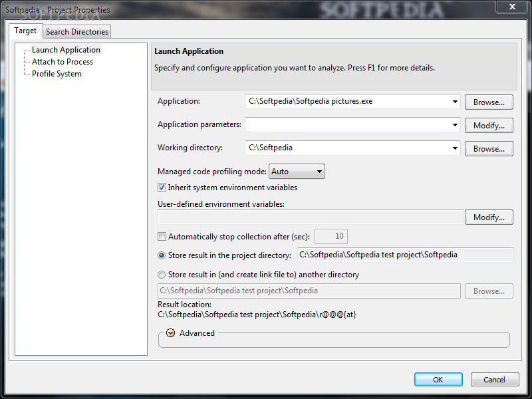Open the Working directory dropdown arrow
This screenshot has width=532, height=399.
tap(455, 148)
